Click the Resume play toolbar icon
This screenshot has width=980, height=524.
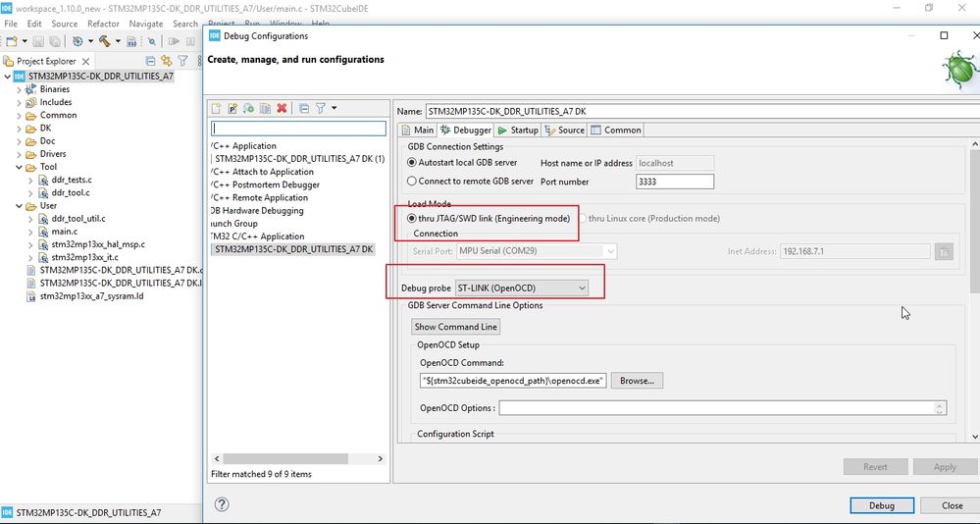point(174,41)
